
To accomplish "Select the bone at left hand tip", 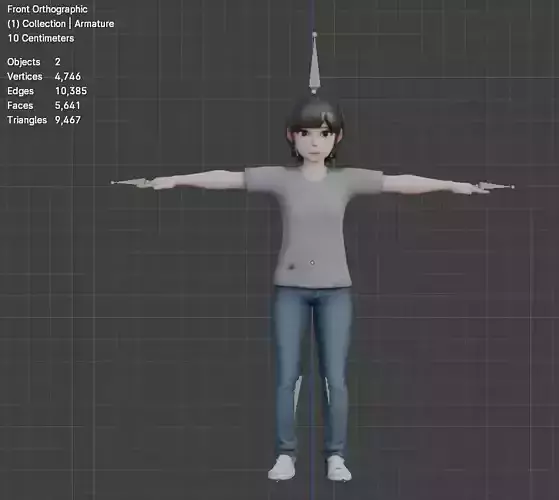I will point(129,182).
